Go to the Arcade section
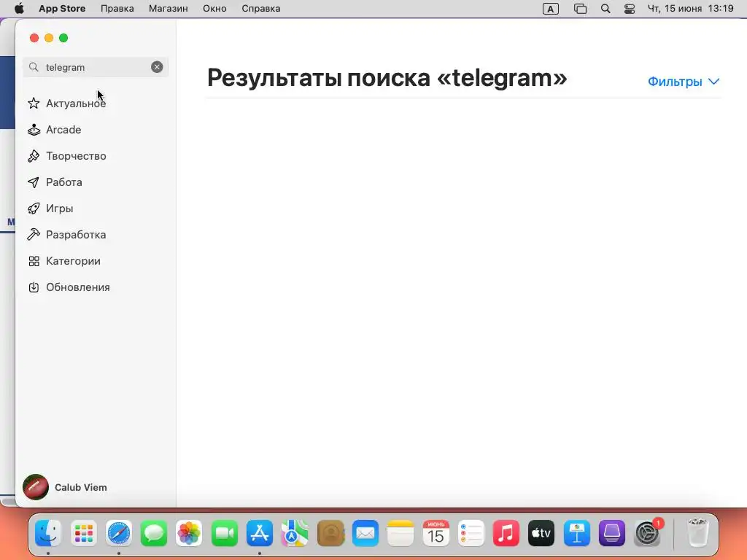Image resolution: width=747 pixels, height=560 pixels. [x=63, y=130]
